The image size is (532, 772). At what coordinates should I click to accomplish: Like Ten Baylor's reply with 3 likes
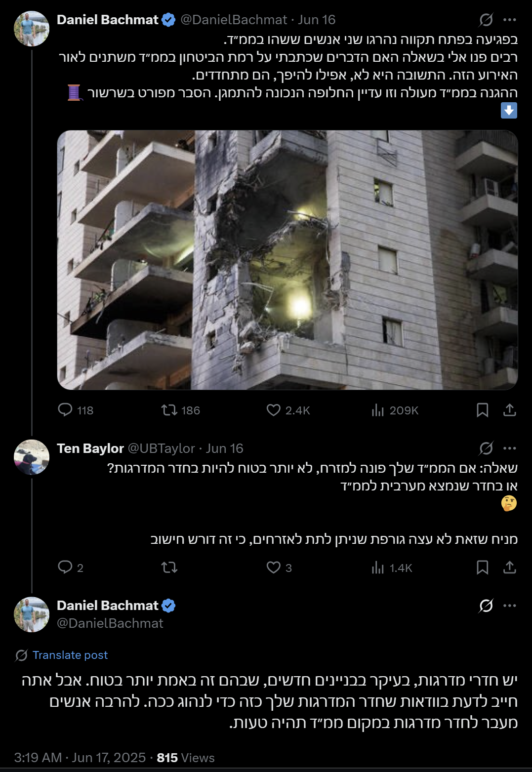[274, 567]
